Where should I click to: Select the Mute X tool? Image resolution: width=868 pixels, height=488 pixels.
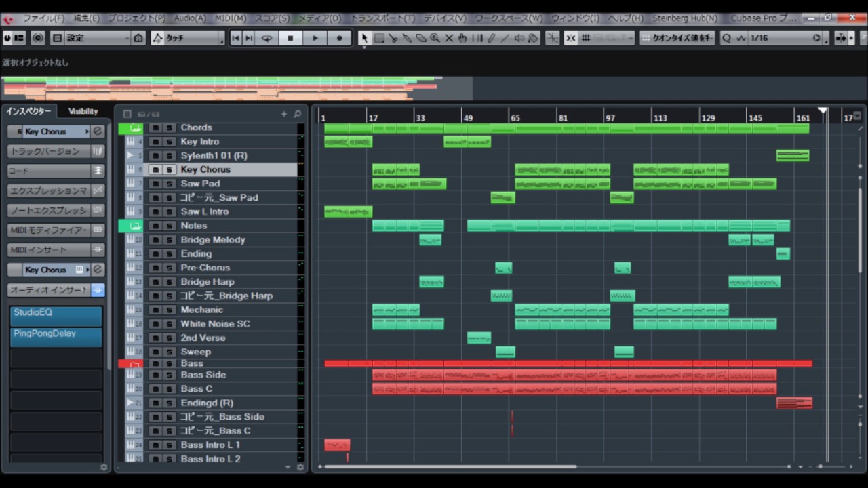click(x=449, y=38)
